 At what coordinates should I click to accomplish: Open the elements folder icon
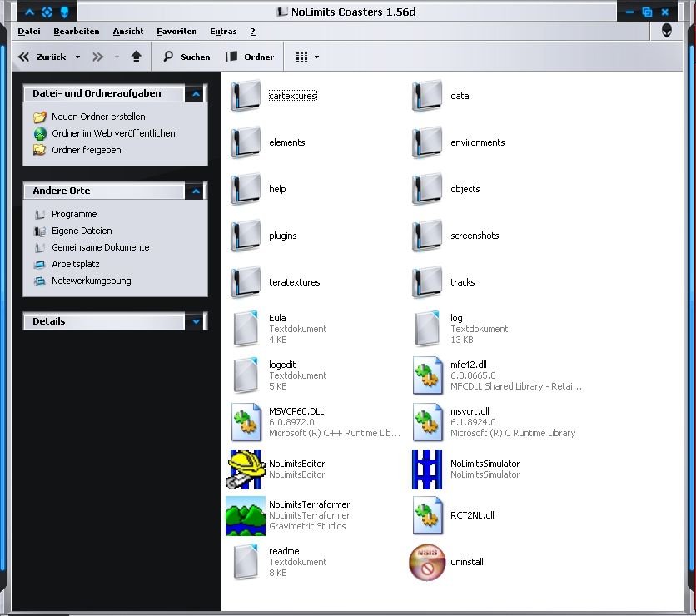coord(246,142)
